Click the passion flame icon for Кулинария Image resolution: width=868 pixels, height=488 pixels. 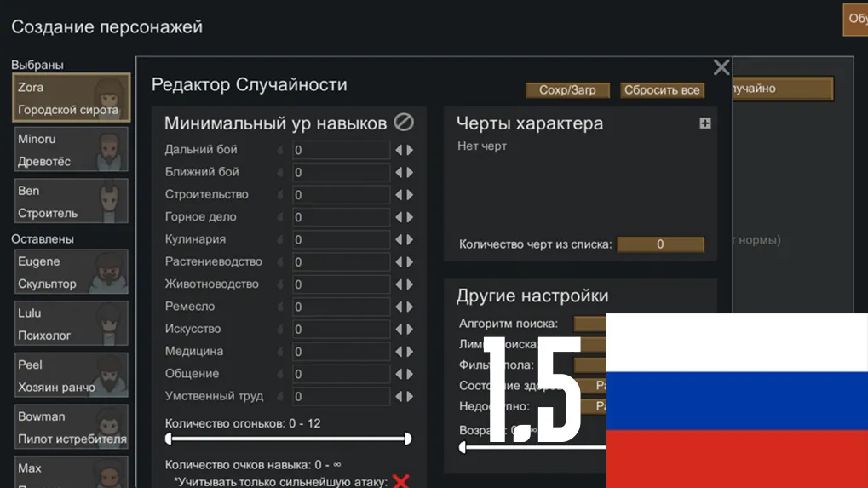[x=282, y=240]
